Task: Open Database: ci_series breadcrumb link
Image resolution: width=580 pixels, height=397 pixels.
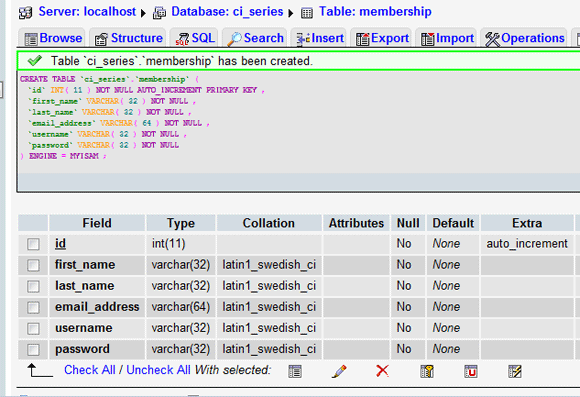Action: tap(227, 11)
